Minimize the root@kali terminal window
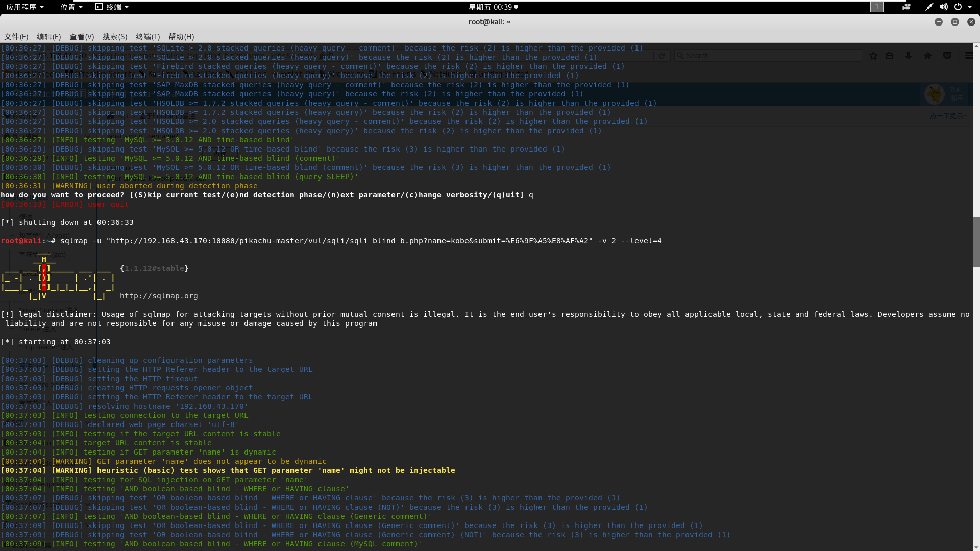The width and height of the screenshot is (980, 551). click(x=938, y=22)
